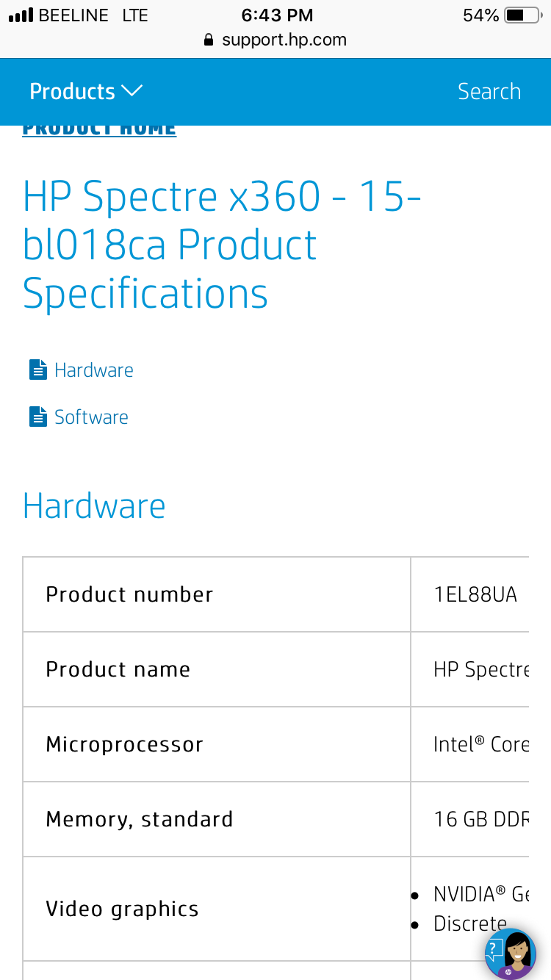Click the Hardware document icon

point(37,370)
